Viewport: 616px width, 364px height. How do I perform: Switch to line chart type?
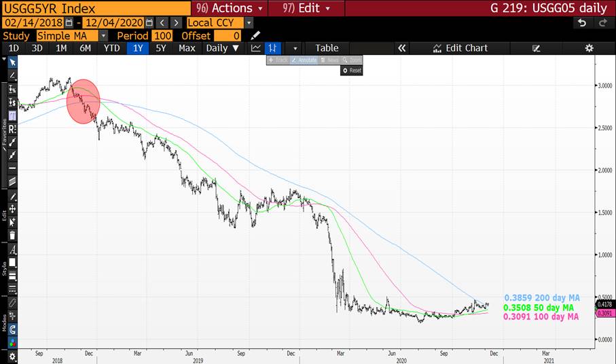click(x=256, y=48)
